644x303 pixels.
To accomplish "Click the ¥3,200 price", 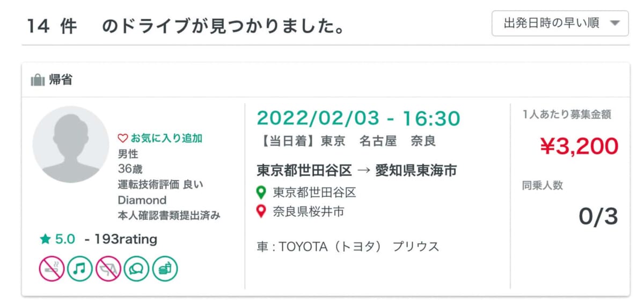I will [x=579, y=146].
